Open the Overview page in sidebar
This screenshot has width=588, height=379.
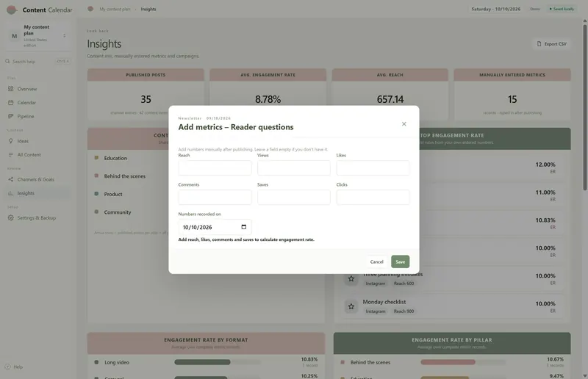click(x=37, y=89)
